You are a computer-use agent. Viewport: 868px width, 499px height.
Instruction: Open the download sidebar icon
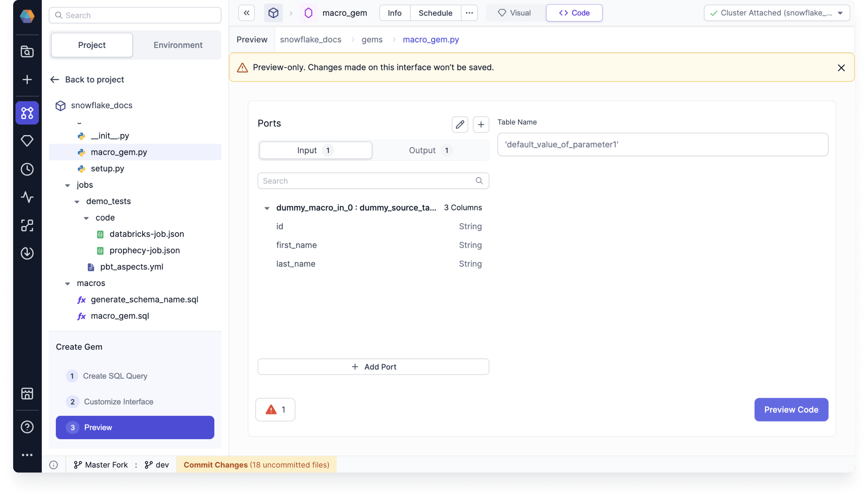(x=27, y=253)
